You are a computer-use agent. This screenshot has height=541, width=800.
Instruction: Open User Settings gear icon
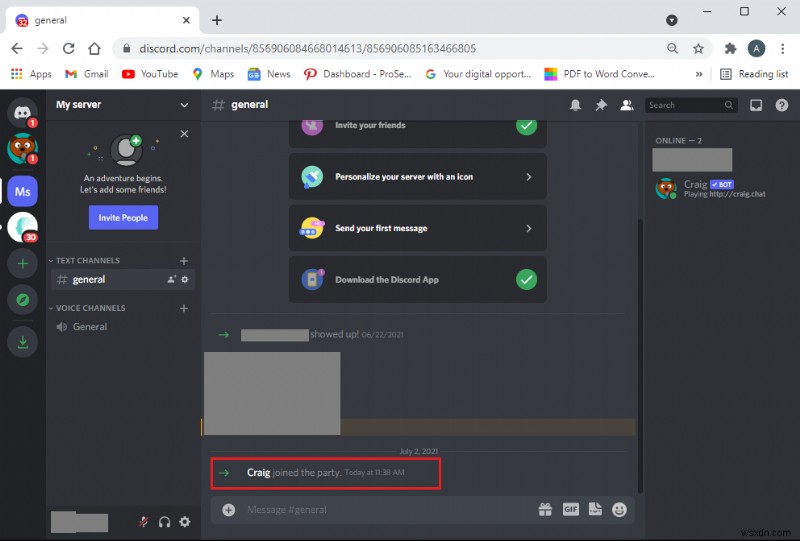tap(185, 522)
